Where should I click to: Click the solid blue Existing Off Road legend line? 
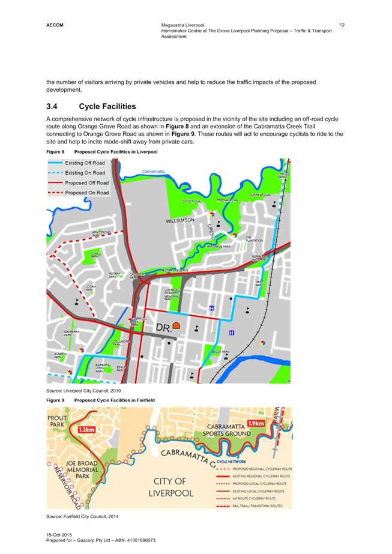[x=55, y=163]
